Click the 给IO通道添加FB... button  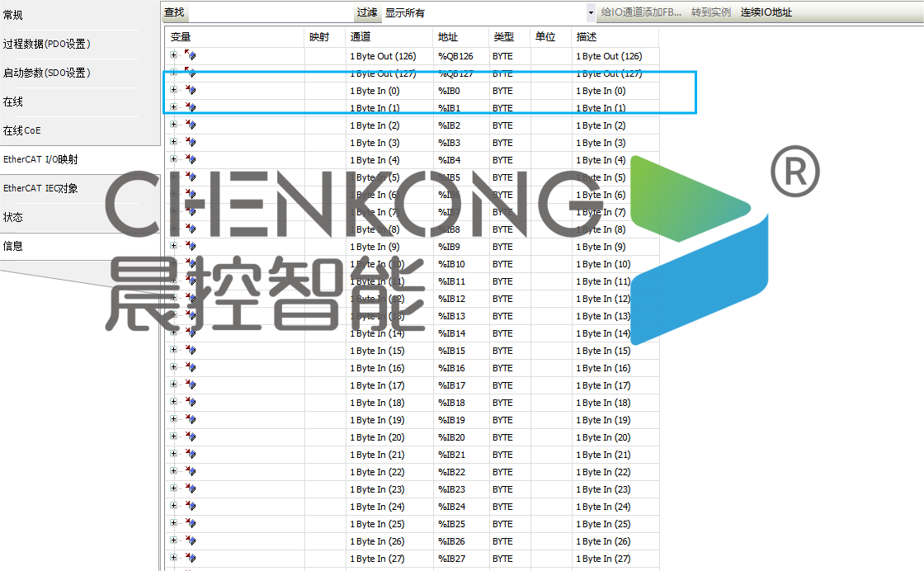(x=641, y=12)
